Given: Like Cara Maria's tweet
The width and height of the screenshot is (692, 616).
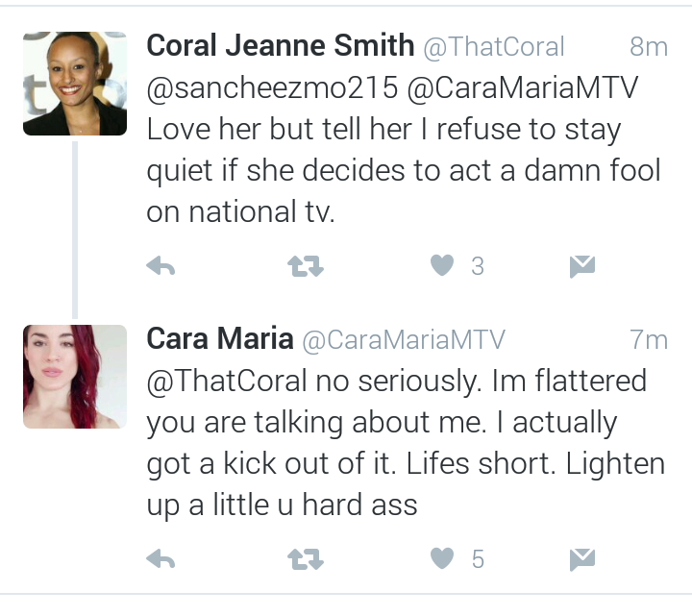Looking at the screenshot, I should pos(442,558).
